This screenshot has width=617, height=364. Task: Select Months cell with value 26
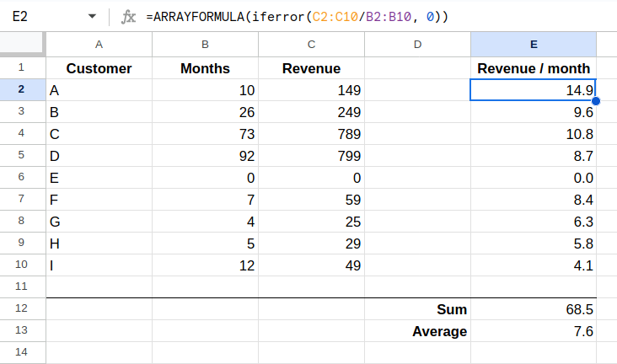point(206,112)
